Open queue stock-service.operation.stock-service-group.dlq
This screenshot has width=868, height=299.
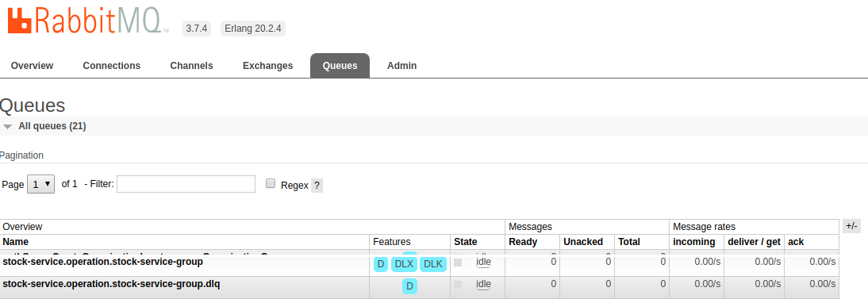coord(111,283)
